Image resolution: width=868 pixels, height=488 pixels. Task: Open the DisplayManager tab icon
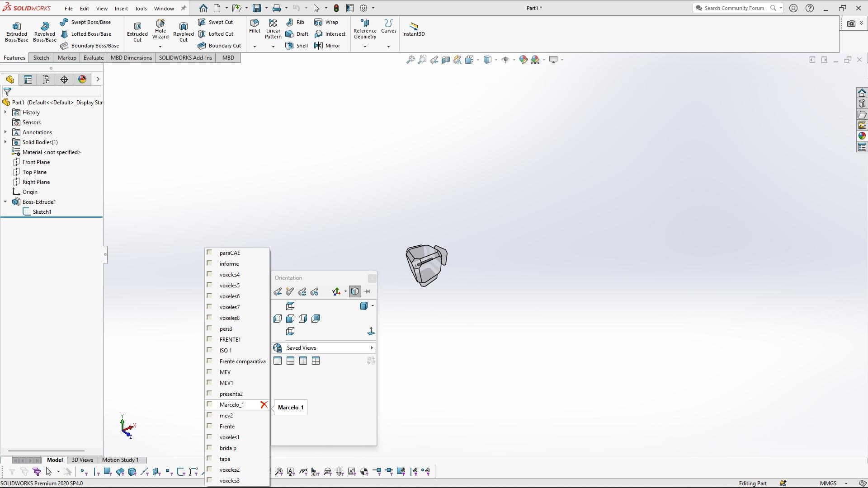[82, 80]
